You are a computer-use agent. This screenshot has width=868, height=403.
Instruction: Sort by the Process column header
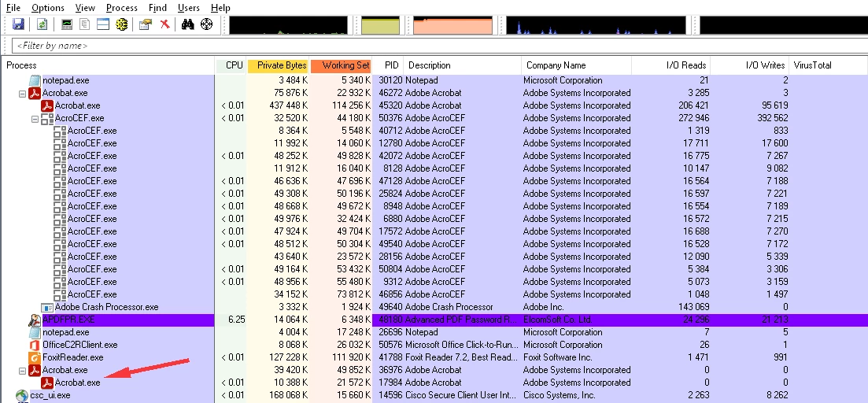click(108, 65)
